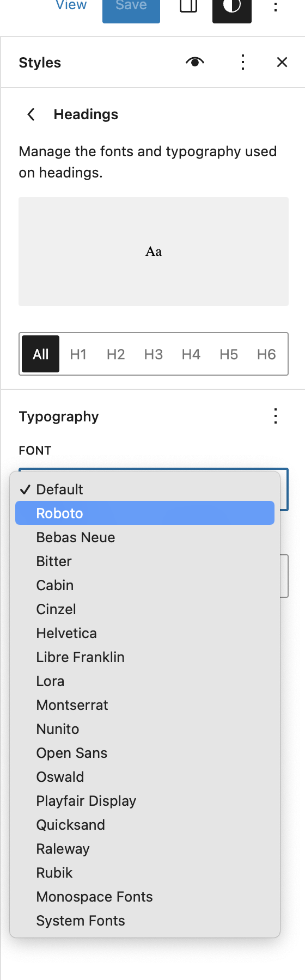Choose Roboto from font dropdown
Screen dimensions: 305x980
pyautogui.click(x=145, y=513)
